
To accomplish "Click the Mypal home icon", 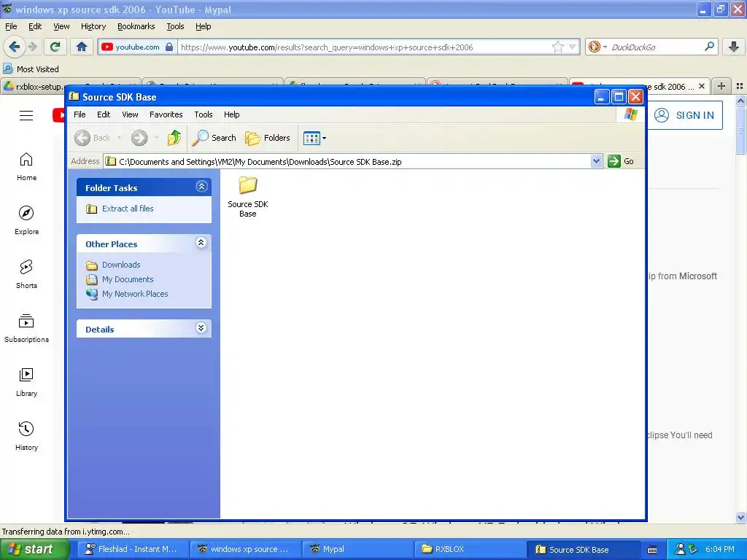I will click(82, 47).
